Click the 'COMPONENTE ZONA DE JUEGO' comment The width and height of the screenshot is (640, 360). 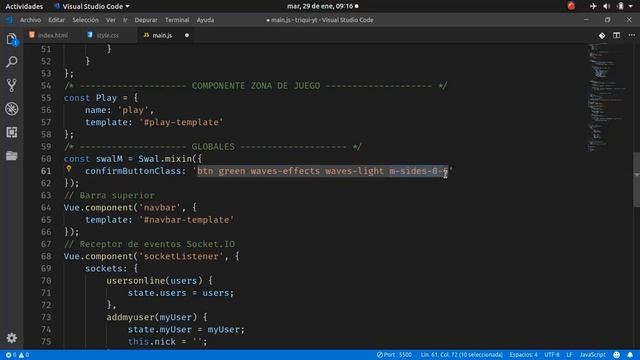(256, 86)
